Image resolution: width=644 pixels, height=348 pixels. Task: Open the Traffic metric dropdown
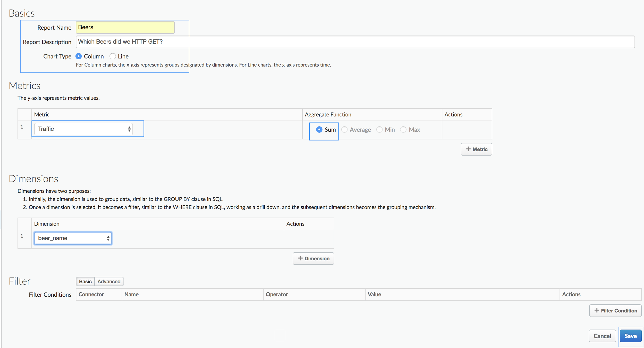click(x=83, y=129)
